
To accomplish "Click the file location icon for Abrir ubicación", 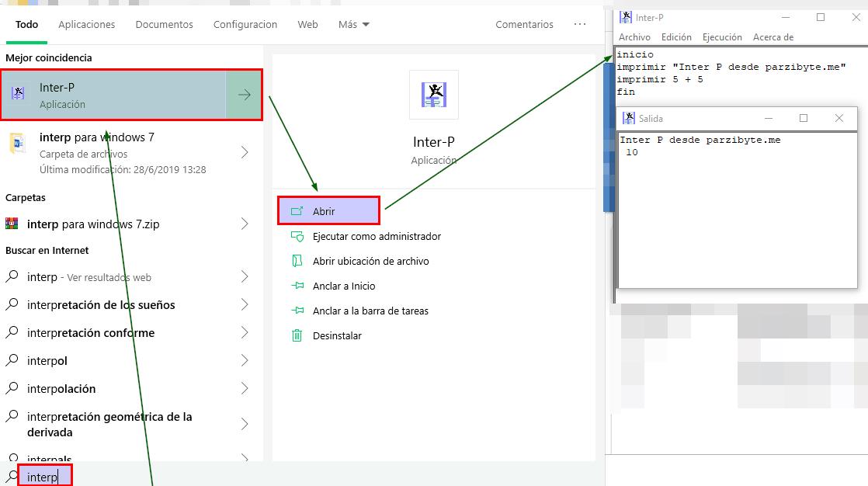I will [x=297, y=261].
